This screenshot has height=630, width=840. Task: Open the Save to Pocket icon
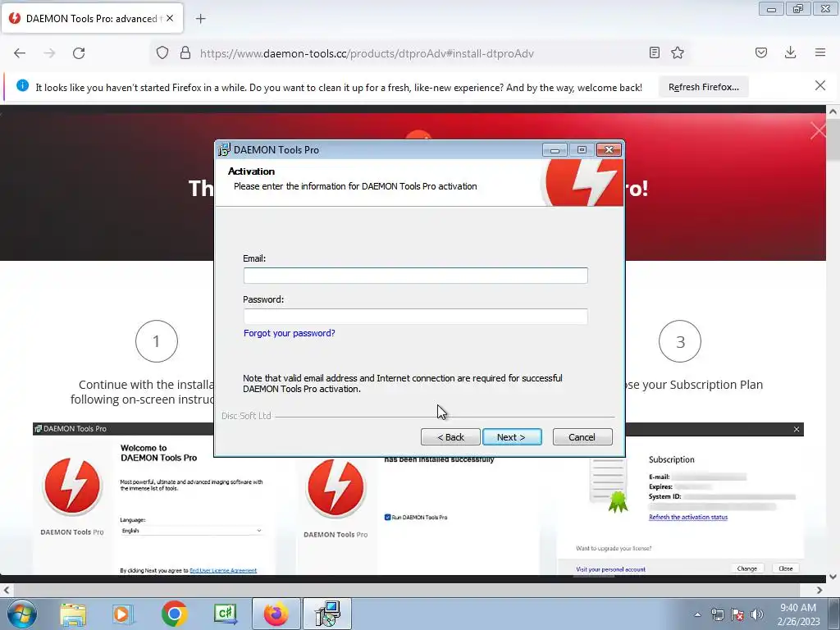coord(761,52)
